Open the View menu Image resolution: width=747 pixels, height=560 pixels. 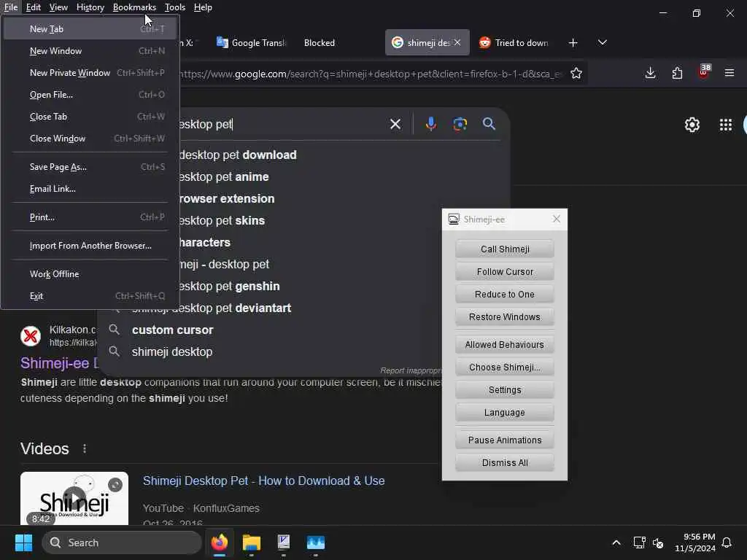(x=58, y=7)
